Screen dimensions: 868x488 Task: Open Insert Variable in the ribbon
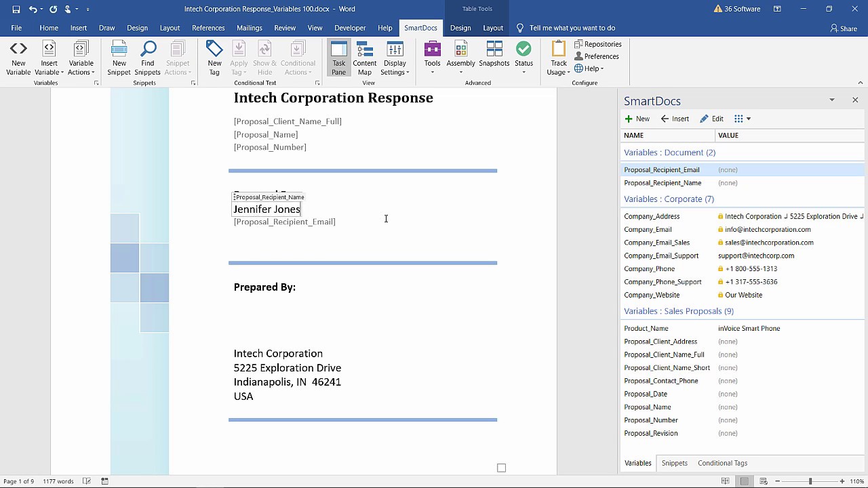(49, 58)
